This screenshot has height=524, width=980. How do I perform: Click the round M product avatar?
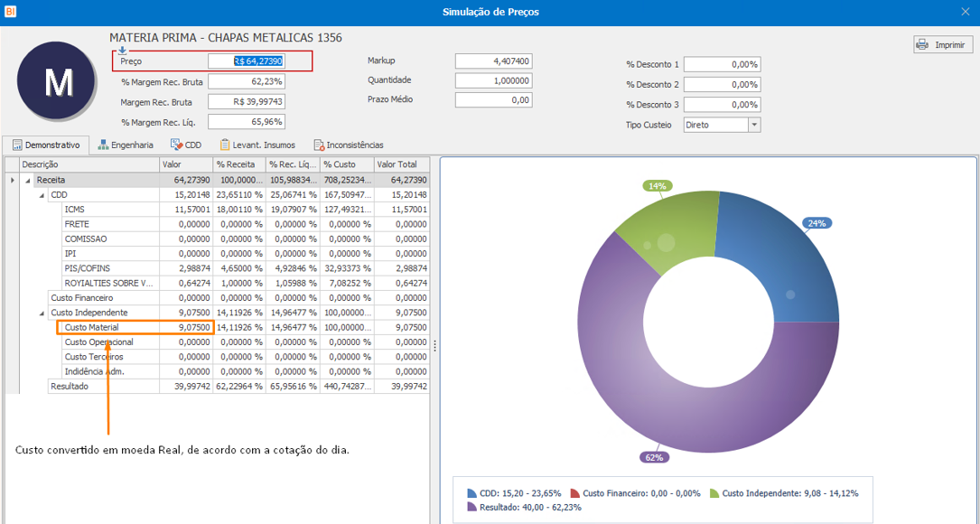56,81
